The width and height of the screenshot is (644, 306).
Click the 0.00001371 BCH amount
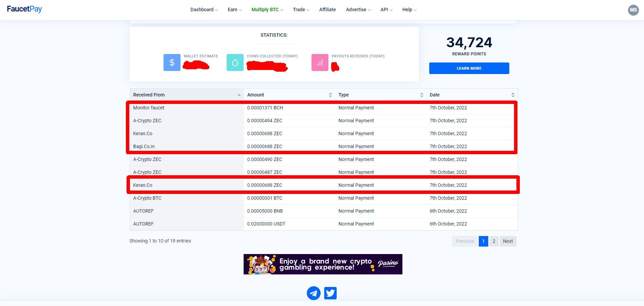265,108
